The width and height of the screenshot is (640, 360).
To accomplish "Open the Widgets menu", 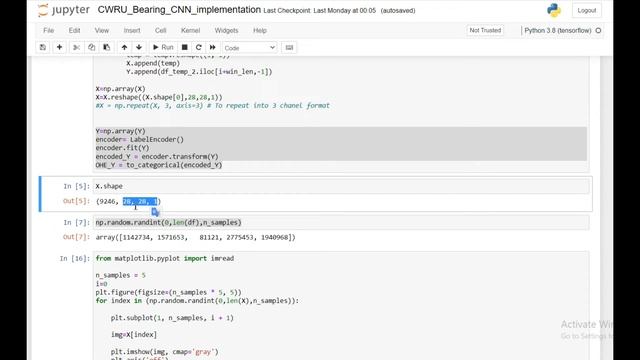I will tap(226, 31).
